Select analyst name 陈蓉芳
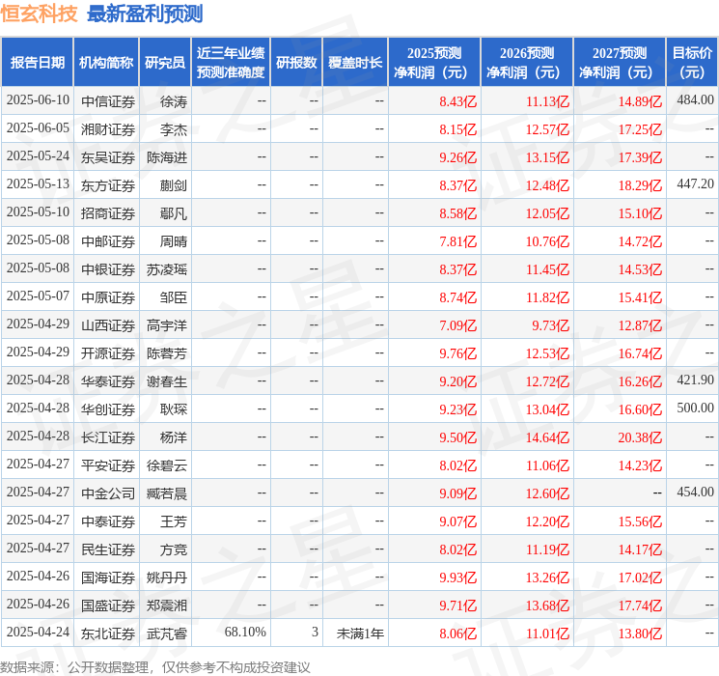This screenshot has width=719, height=676. coord(167,354)
